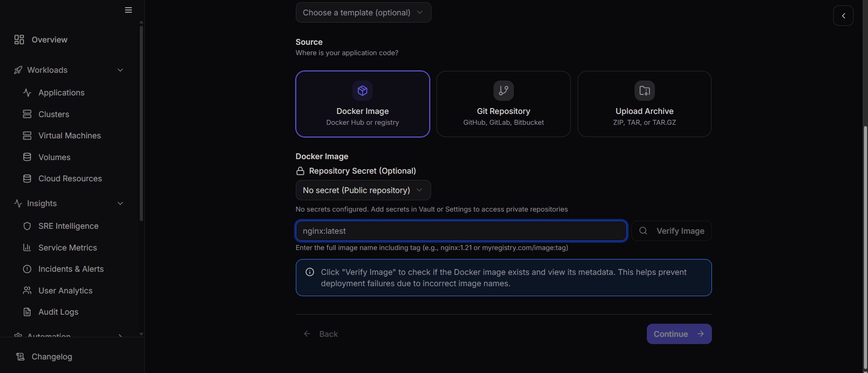Click the hamburger menu icon in sidebar
The width and height of the screenshot is (868, 373).
(x=128, y=10)
